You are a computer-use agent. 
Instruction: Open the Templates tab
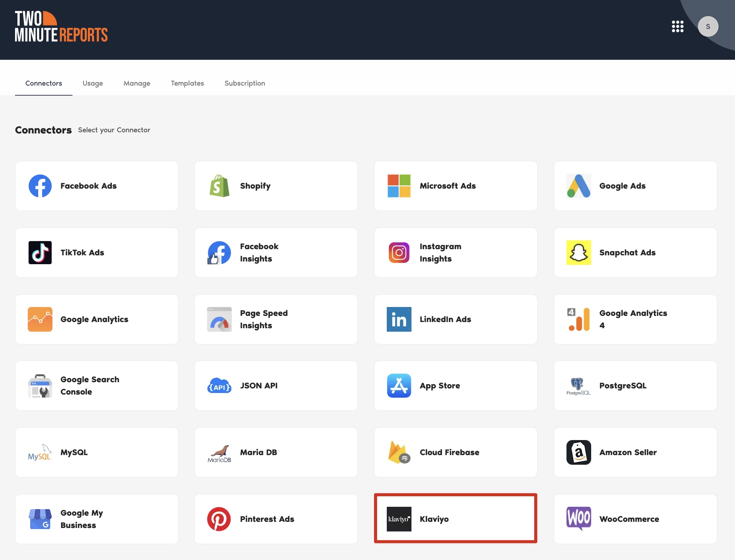coord(187,83)
